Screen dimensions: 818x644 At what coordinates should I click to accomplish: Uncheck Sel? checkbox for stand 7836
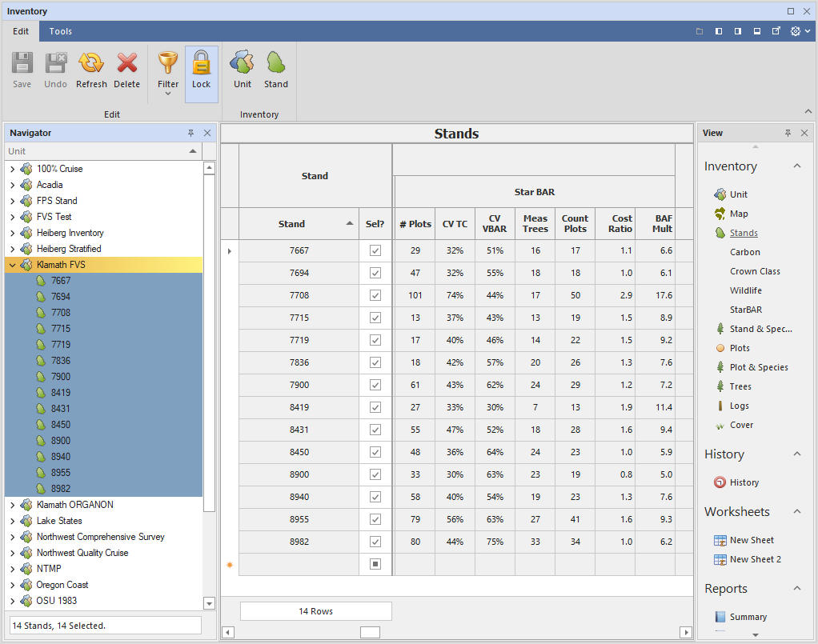pyautogui.click(x=375, y=363)
